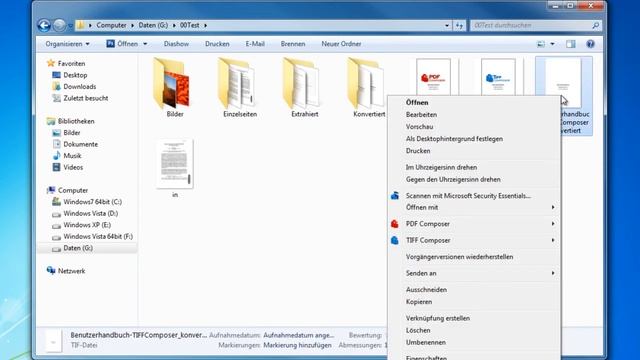The image size is (640, 360).
Task: Choose Öffnen in the context menu
Action: (417, 102)
